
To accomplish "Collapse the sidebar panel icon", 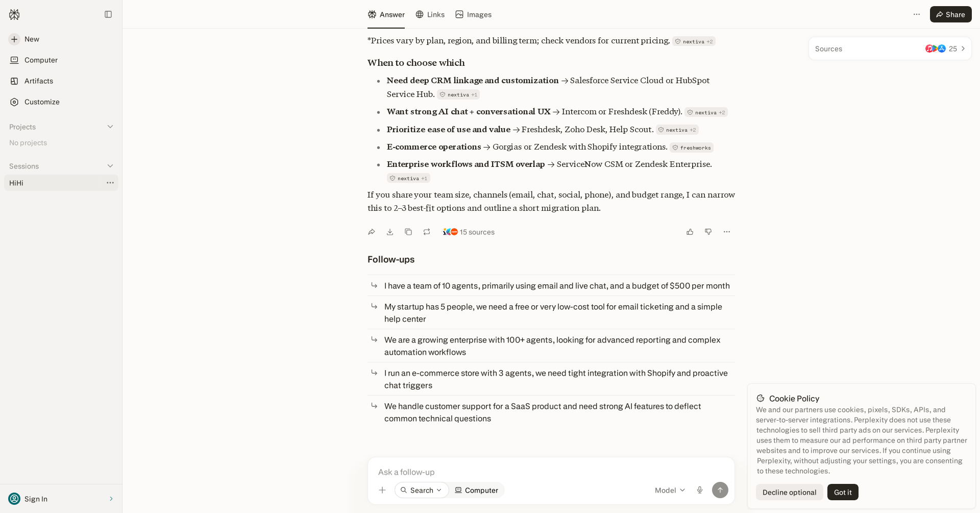I will [x=108, y=14].
